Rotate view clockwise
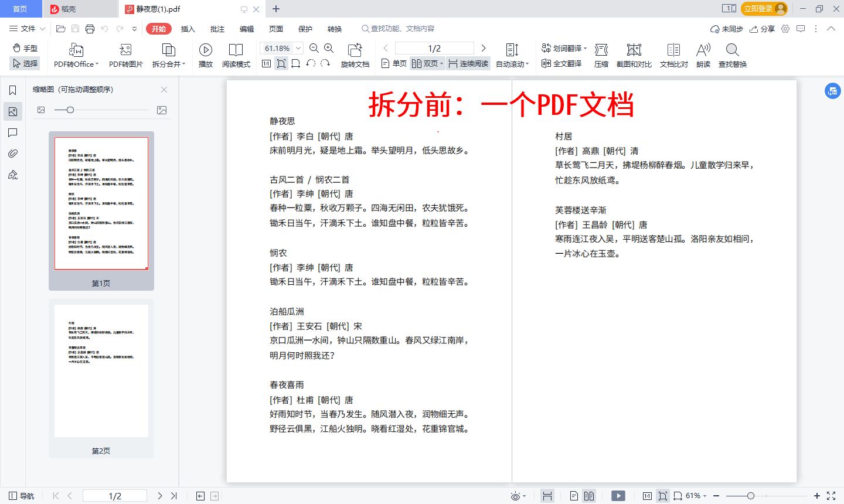 pos(325,63)
